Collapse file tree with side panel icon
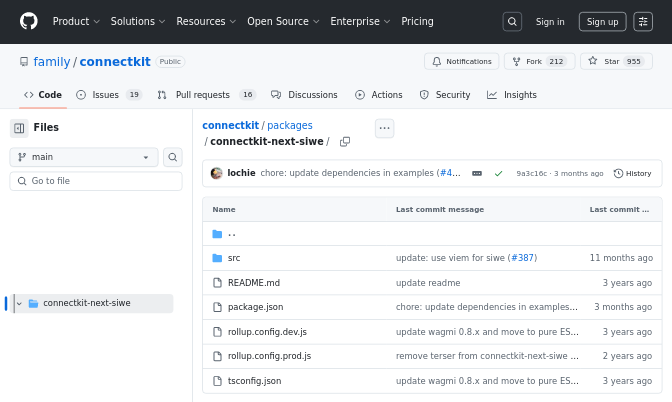Screen dimensions: 672x402 click(19, 128)
